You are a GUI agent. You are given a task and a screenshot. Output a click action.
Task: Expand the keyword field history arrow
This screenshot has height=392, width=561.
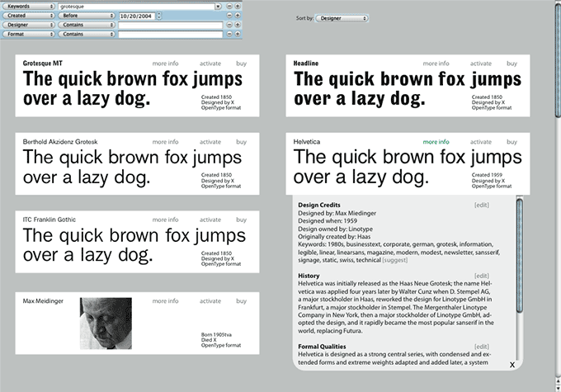[x=219, y=7]
